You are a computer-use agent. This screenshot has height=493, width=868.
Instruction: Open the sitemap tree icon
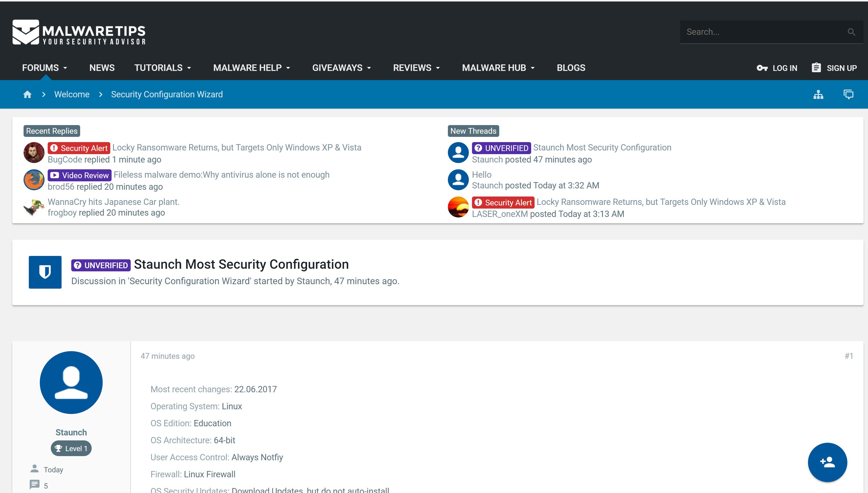coord(818,94)
